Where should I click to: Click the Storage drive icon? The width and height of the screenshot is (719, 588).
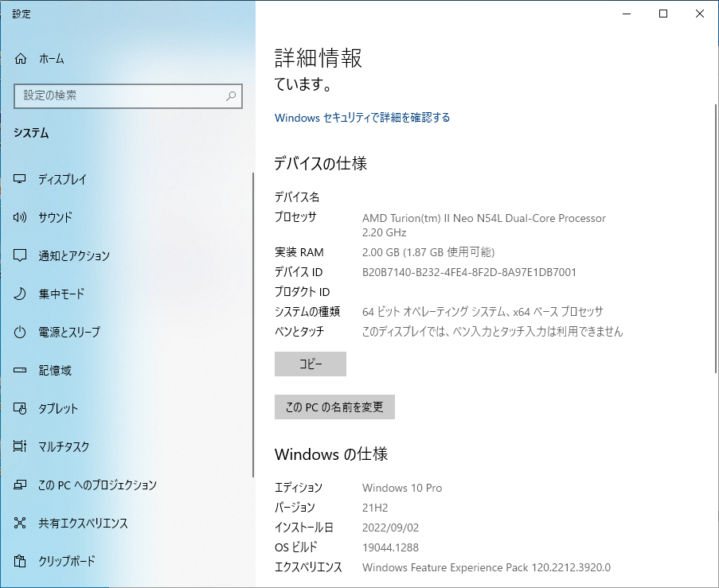[x=20, y=370]
